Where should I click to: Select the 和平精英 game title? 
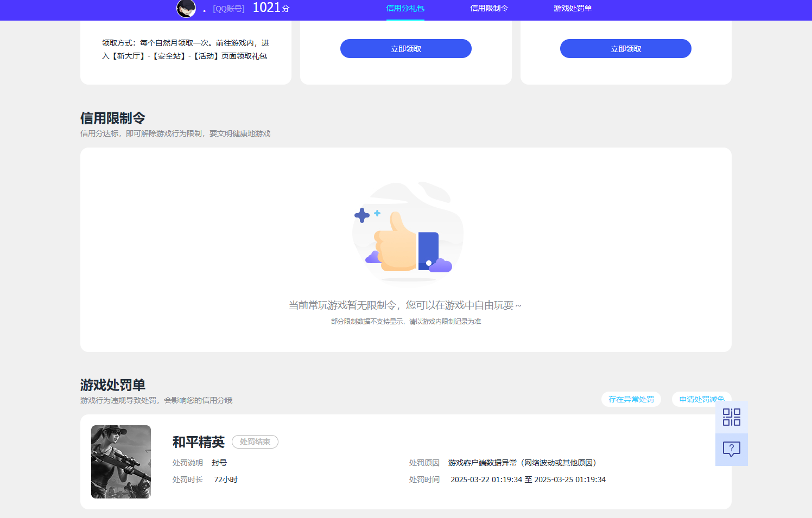pos(199,442)
